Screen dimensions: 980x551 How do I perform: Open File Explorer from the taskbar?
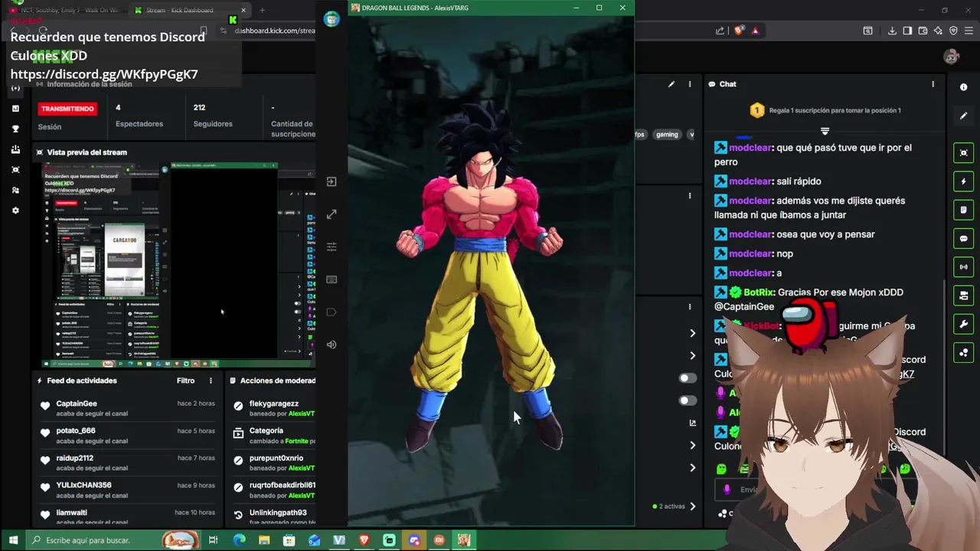point(264,540)
